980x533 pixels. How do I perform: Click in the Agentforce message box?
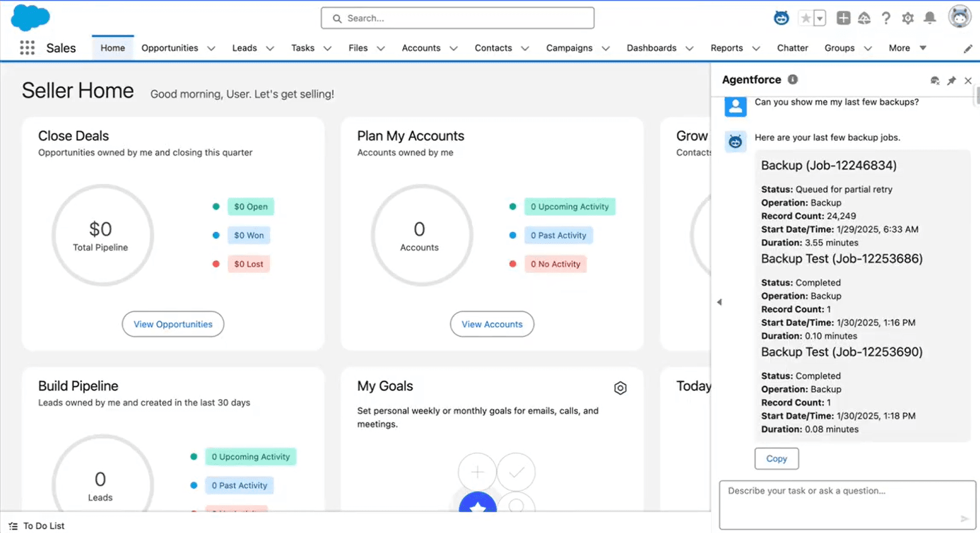tap(847, 505)
